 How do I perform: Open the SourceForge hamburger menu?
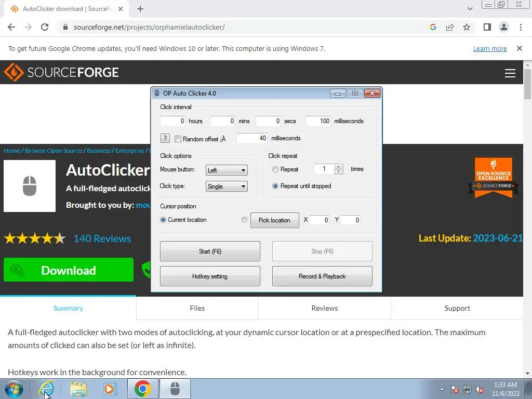click(510, 73)
